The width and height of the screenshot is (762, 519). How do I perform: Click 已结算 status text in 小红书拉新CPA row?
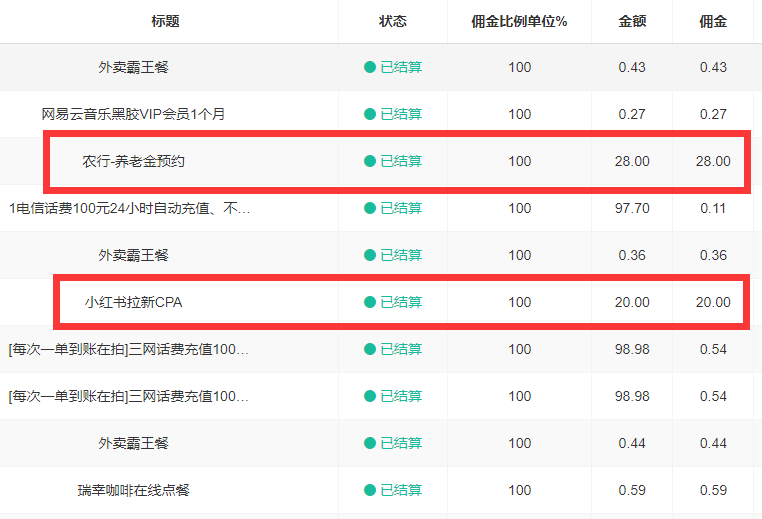tap(401, 302)
